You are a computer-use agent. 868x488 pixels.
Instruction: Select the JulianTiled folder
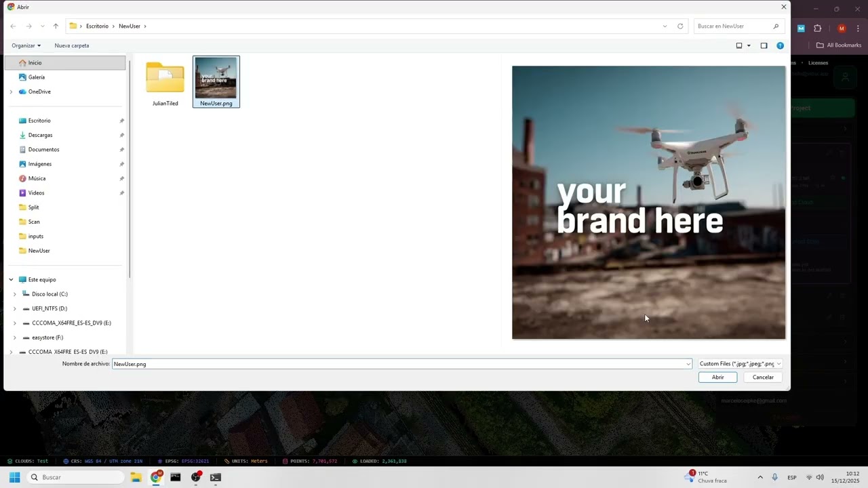tap(165, 83)
